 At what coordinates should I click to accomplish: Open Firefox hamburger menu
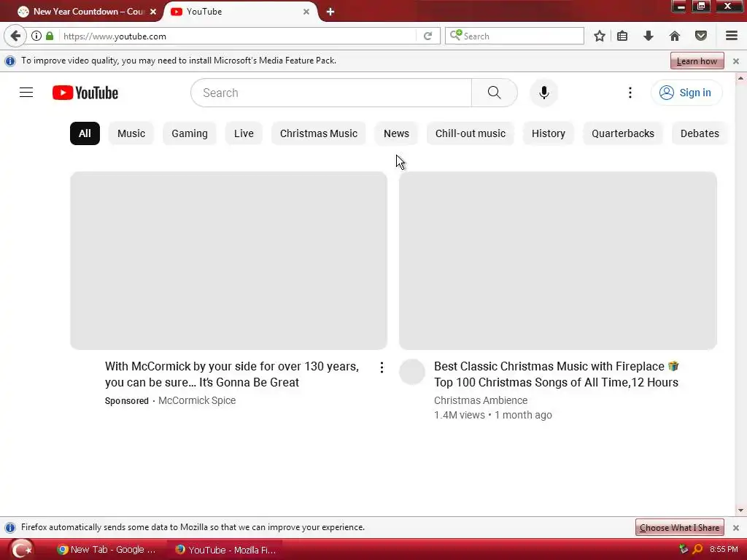(731, 36)
